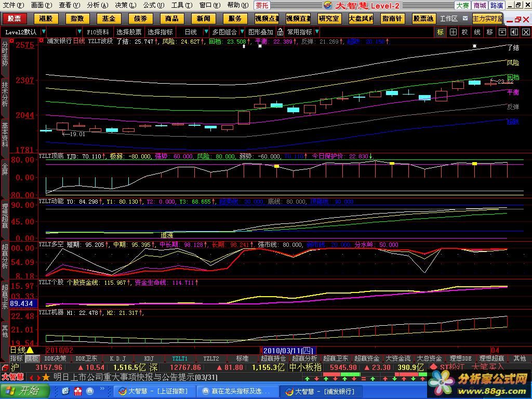The image size is (532, 399).
Task: Click the red 股票 button
Action: point(14,18)
